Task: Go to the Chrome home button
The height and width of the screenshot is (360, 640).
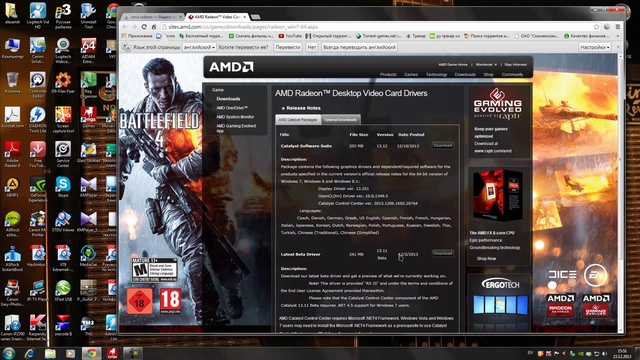Action: coord(154,27)
